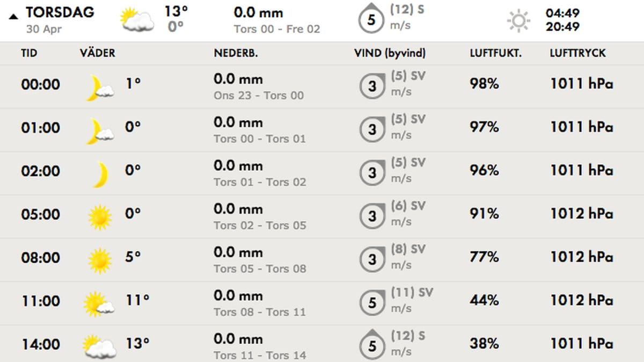This screenshot has width=644, height=362.
Task: Click the sun icon at 05:00
Action: (100, 217)
